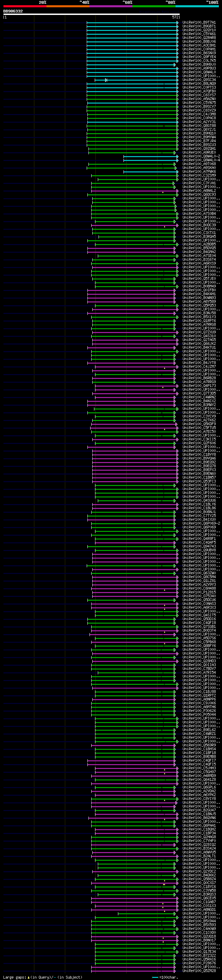222x980 pixels.
Task: Open hit UniRef100_B0DC39
Action: point(199,225)
